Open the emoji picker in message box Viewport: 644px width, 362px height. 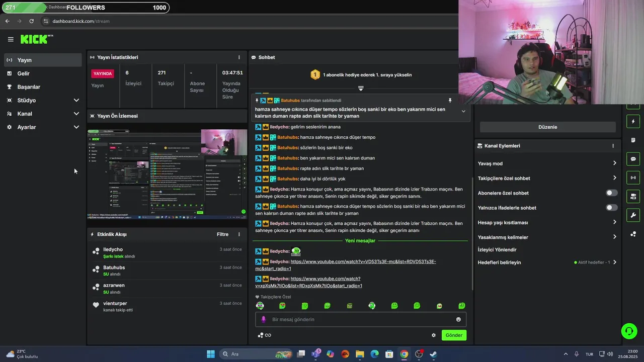pos(458,319)
